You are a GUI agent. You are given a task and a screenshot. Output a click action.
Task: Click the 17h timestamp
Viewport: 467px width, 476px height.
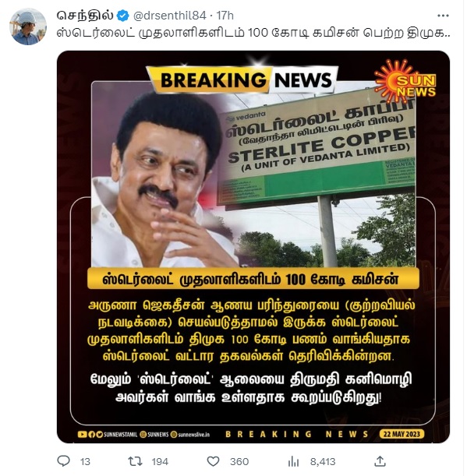[225, 16]
